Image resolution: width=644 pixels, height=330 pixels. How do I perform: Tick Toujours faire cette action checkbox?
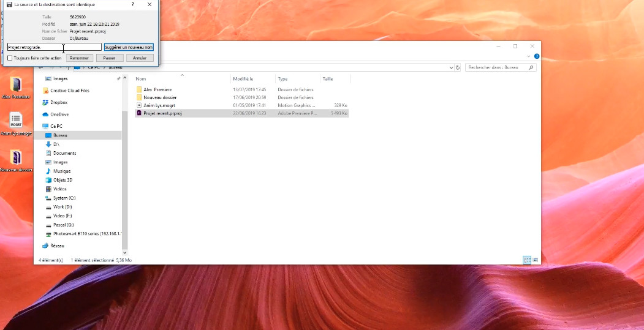10,58
